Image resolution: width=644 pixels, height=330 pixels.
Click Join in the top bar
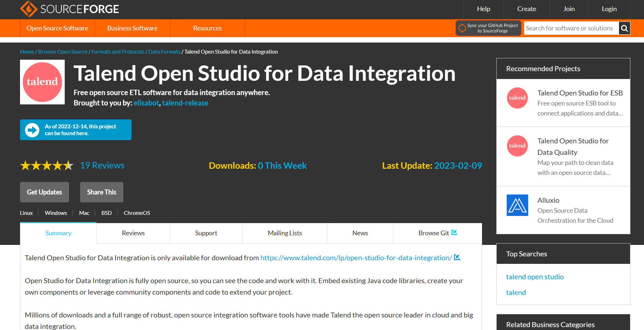pos(569,9)
